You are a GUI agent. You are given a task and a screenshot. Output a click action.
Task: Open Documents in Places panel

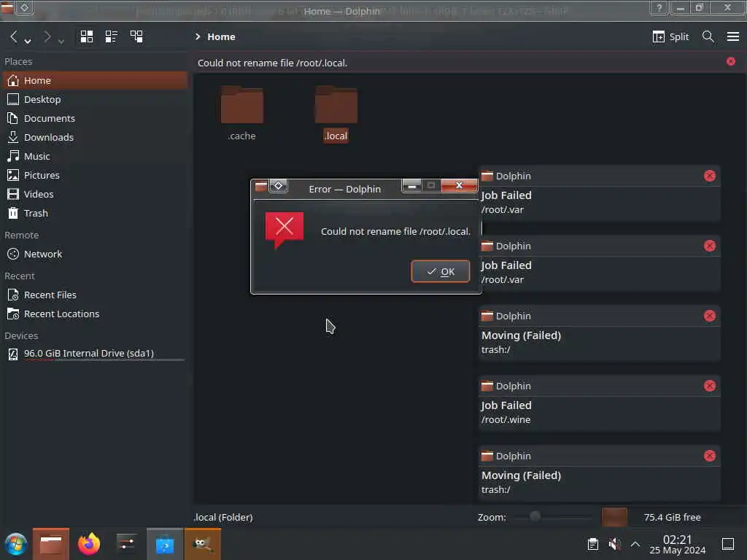click(96, 119)
